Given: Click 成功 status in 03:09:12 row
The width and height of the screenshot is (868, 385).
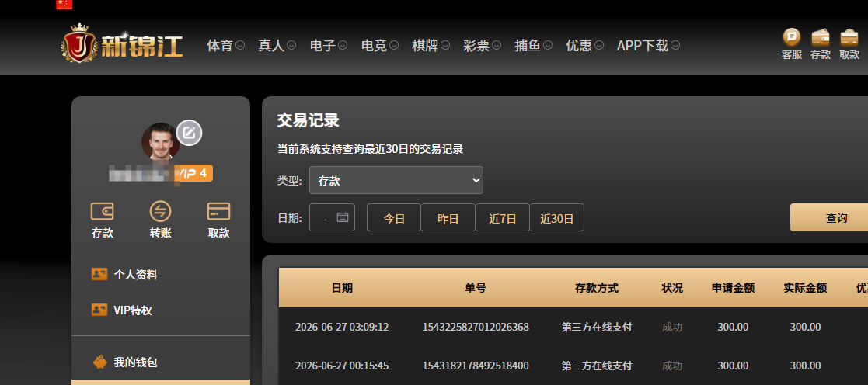Looking at the screenshot, I should point(672,327).
